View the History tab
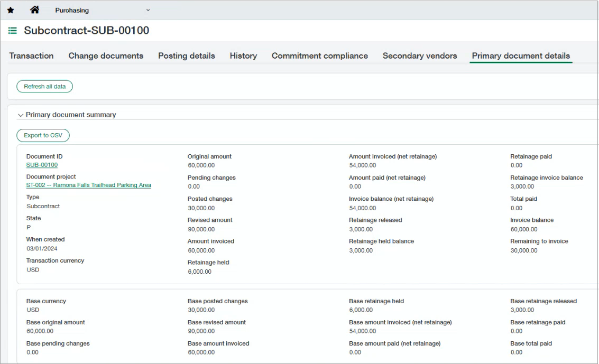This screenshot has width=599, height=364. [243, 55]
